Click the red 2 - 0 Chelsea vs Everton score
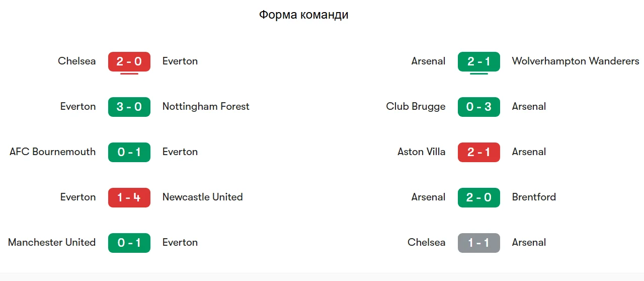644x281 pixels. tap(129, 61)
